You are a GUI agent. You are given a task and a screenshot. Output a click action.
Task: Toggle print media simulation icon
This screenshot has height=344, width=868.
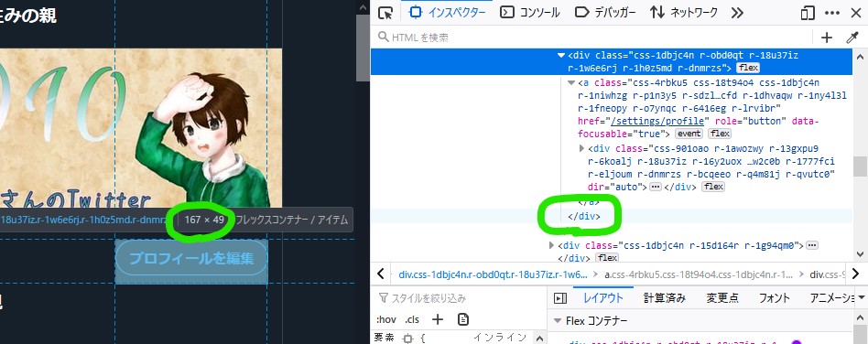pos(463,319)
